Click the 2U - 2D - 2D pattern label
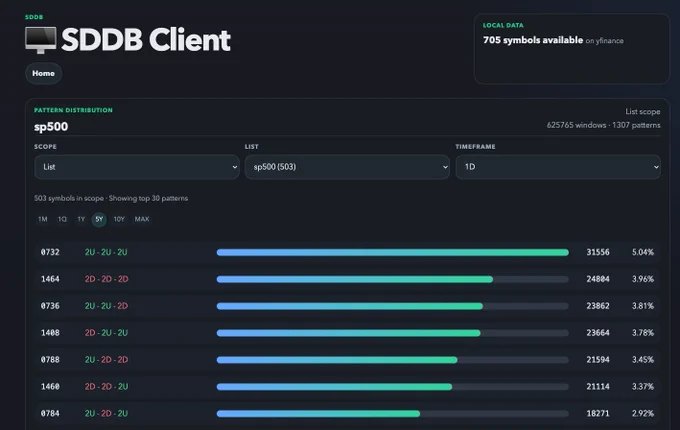 coord(106,360)
